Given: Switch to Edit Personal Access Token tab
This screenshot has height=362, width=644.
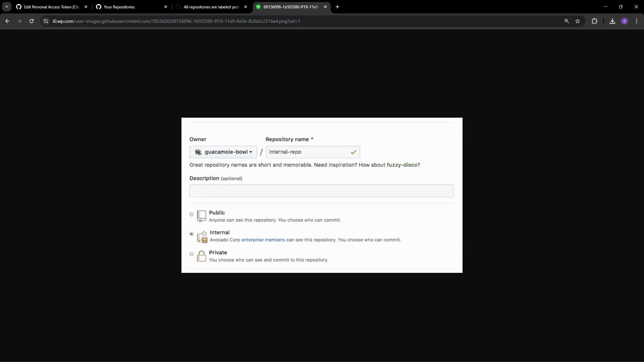Looking at the screenshot, I should (x=51, y=7).
